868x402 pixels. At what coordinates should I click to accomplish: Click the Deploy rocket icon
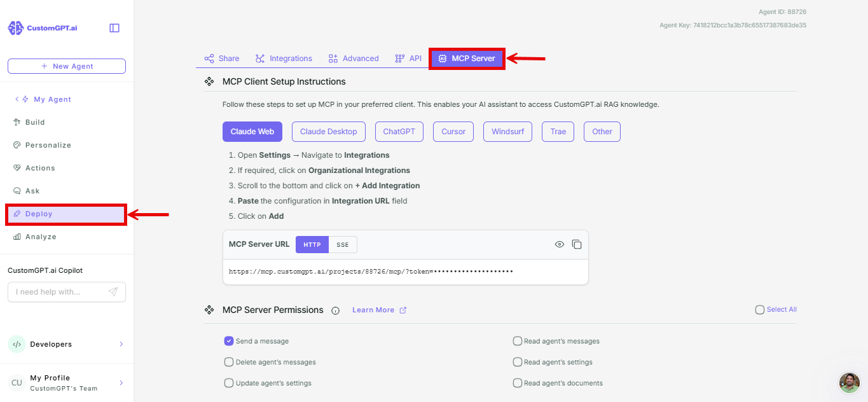[x=17, y=214]
